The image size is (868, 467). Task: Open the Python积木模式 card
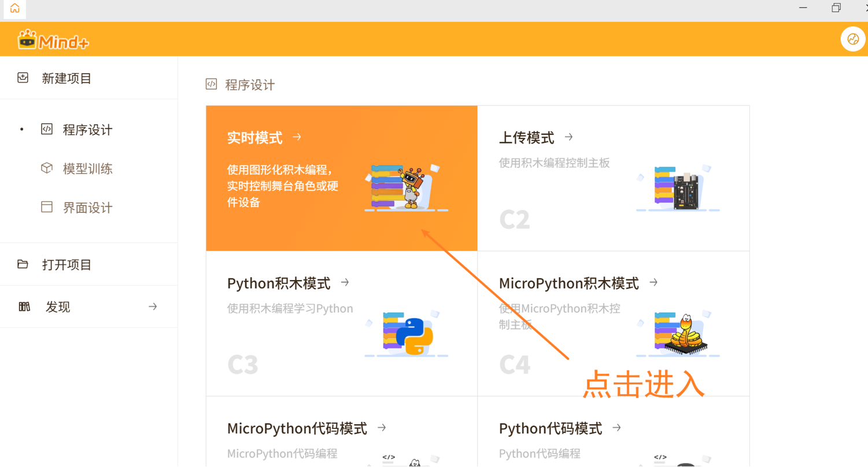(x=341, y=323)
